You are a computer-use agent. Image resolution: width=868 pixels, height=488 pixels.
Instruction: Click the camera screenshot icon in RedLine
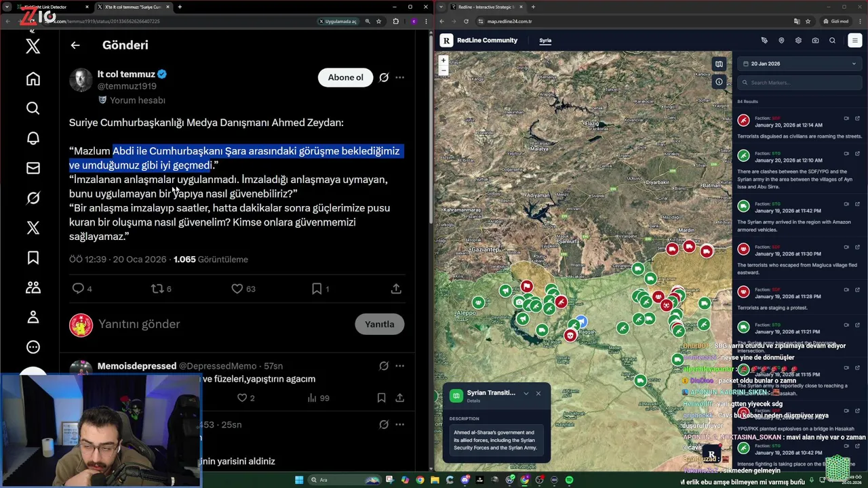pyautogui.click(x=815, y=41)
